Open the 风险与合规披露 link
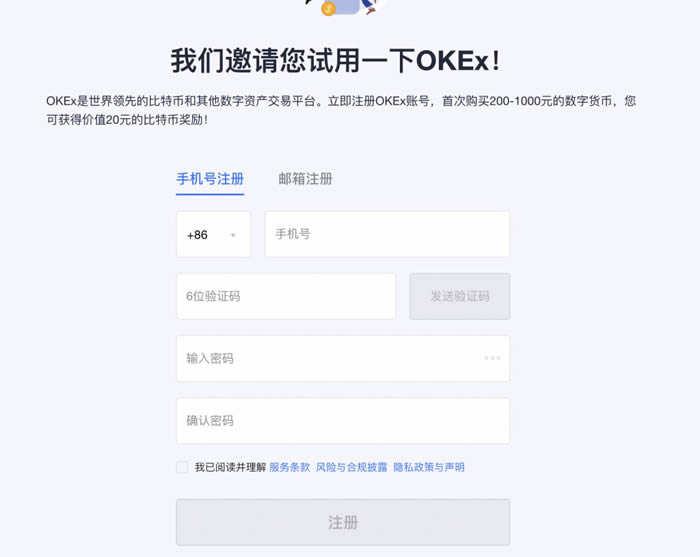The height and width of the screenshot is (557, 700). click(x=351, y=467)
